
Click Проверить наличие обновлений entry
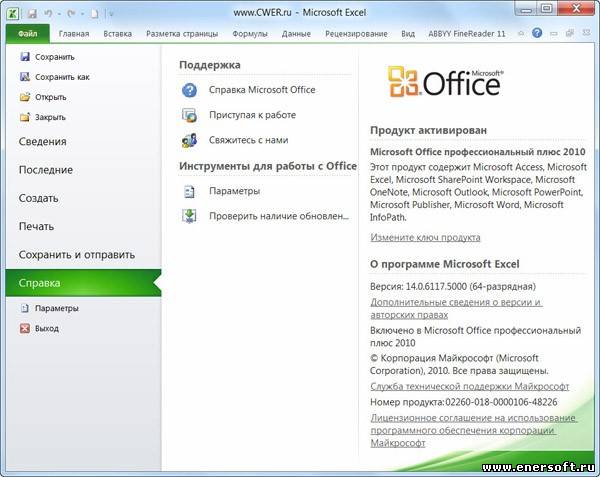tap(279, 216)
